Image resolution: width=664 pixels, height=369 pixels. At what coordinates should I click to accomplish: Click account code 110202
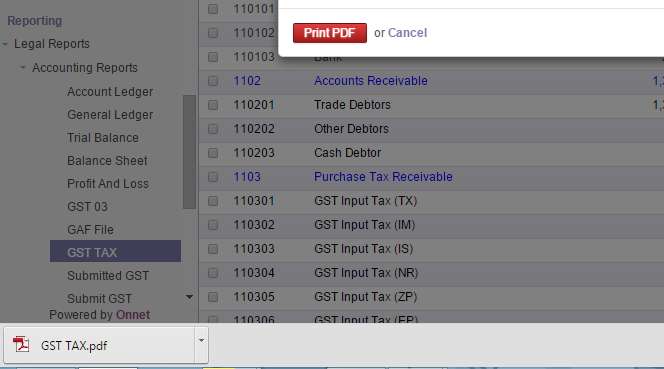coord(254,129)
